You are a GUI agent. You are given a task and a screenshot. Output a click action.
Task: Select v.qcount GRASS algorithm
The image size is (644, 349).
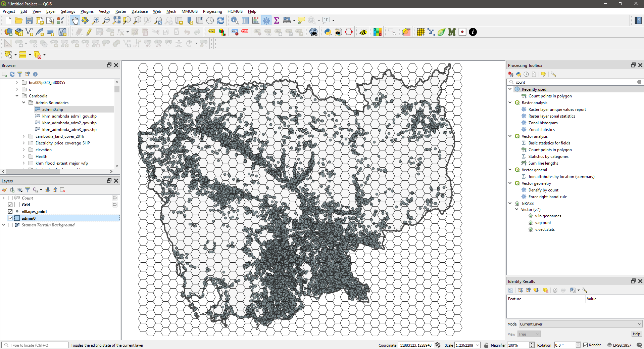543,223
